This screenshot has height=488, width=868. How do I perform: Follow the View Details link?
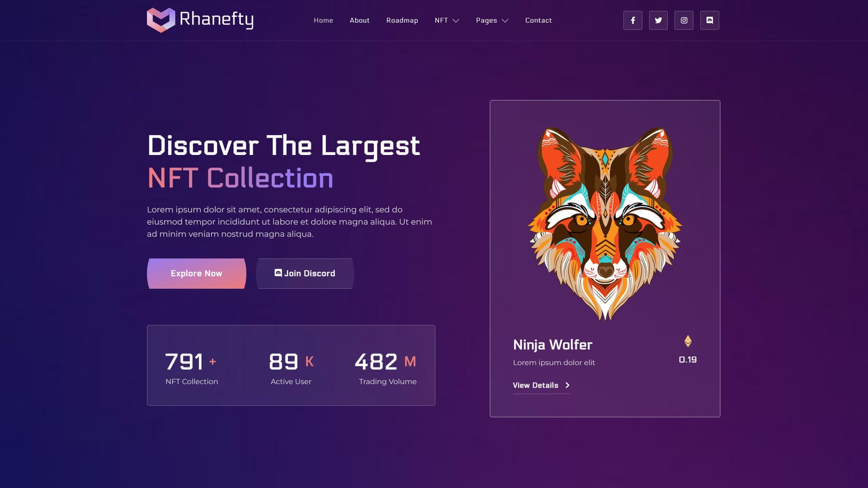[x=535, y=385]
